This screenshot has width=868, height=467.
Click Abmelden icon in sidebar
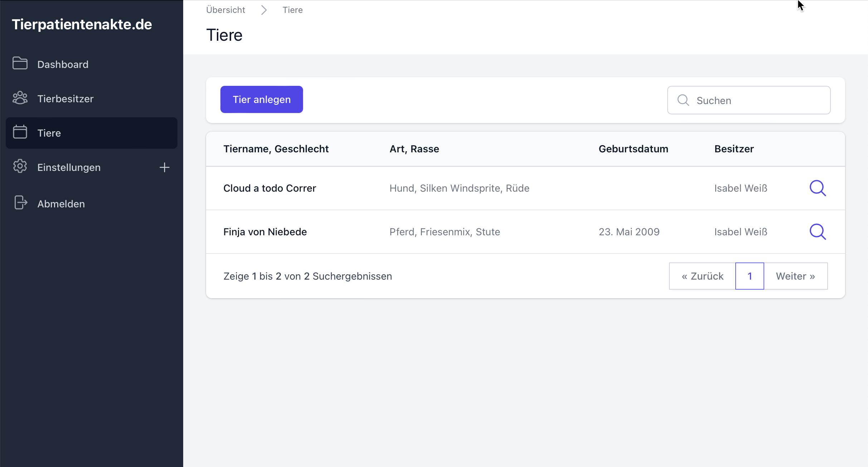pos(20,203)
